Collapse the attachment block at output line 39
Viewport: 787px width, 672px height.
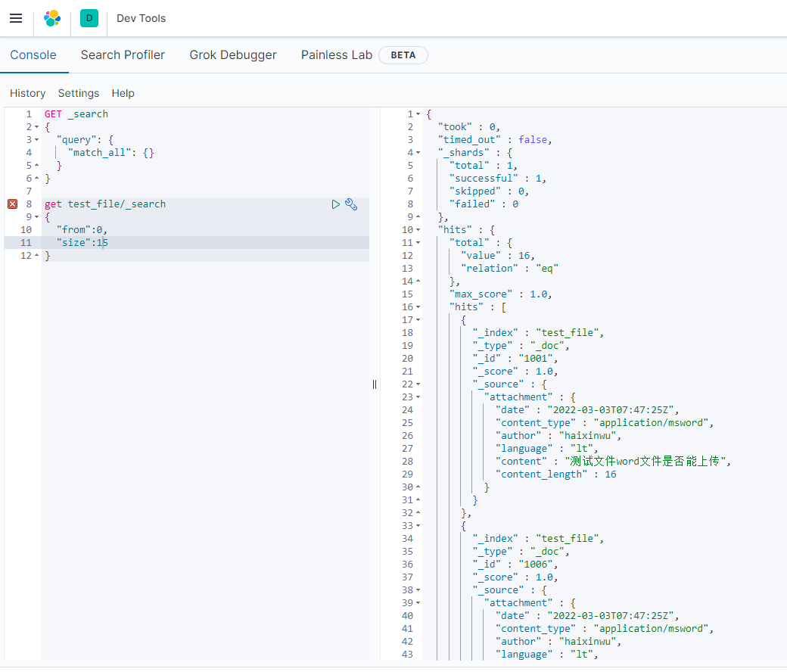point(418,602)
